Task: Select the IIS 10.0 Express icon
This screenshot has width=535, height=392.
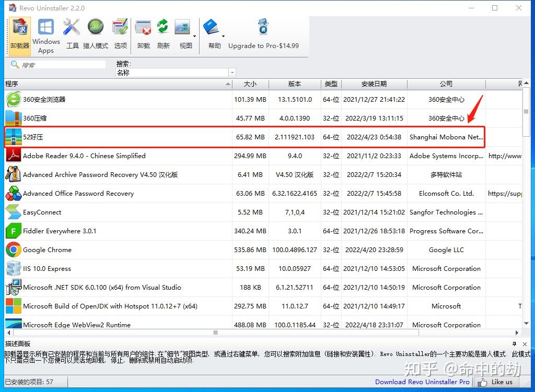Action: (14, 269)
